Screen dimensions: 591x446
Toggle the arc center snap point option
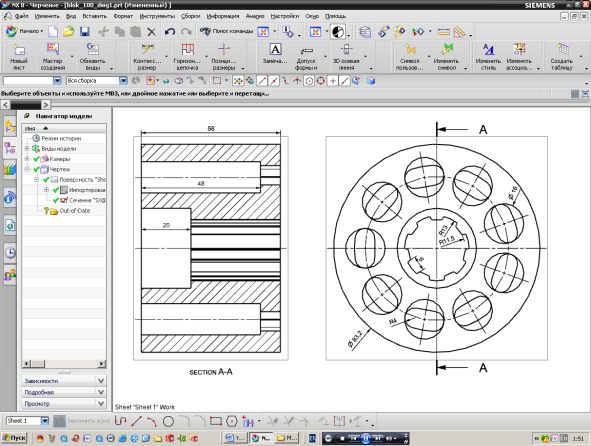[x=309, y=81]
